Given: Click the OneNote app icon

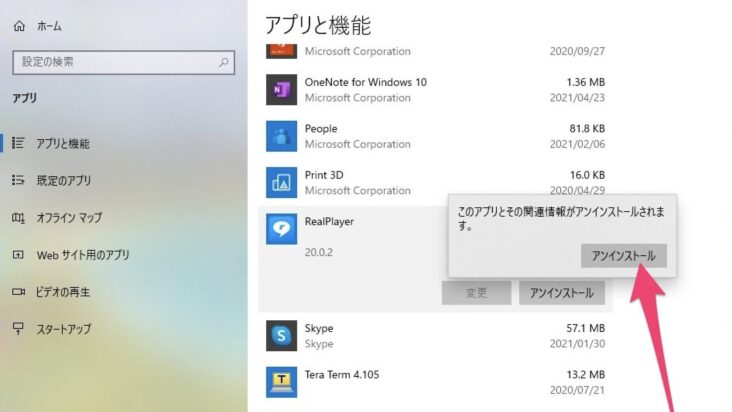Looking at the screenshot, I should pos(281,90).
